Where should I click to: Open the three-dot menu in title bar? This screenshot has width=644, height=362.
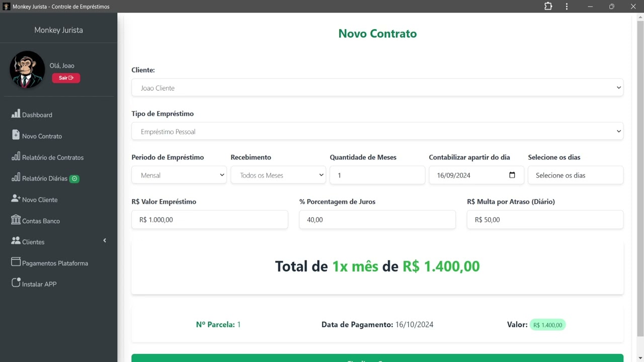pos(567,7)
